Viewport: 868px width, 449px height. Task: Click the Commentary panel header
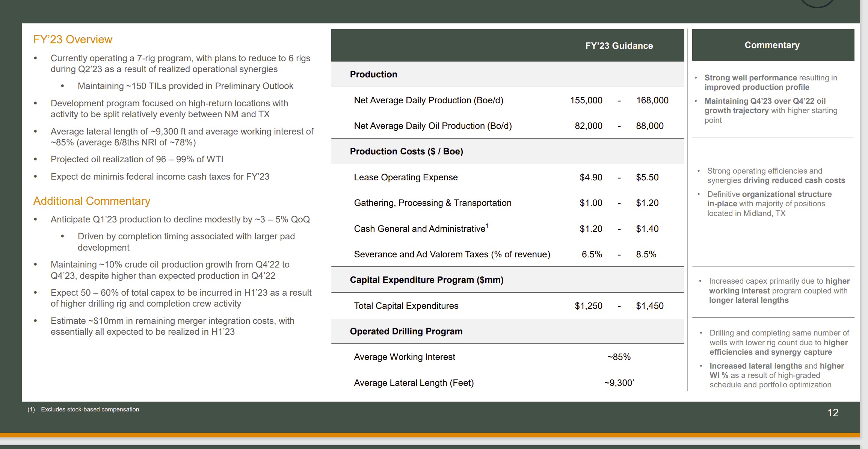[773, 45]
